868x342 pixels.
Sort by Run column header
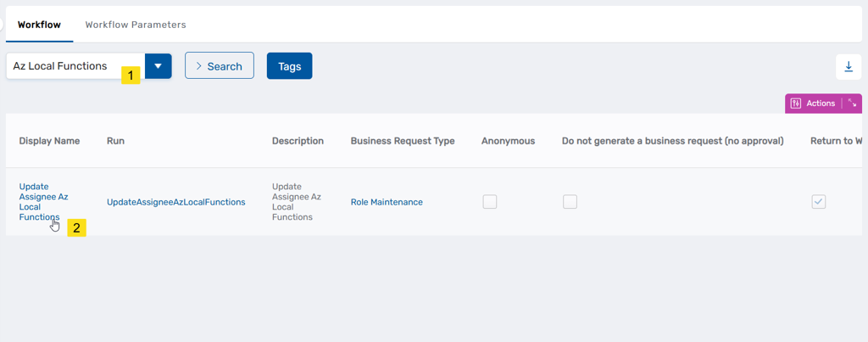[115, 141]
